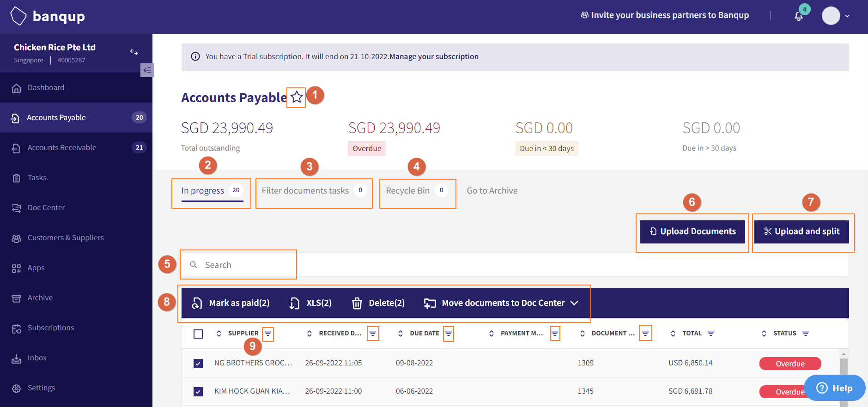Click the USD 6,850.14 total cell
The height and width of the screenshot is (407, 868).
(690, 363)
